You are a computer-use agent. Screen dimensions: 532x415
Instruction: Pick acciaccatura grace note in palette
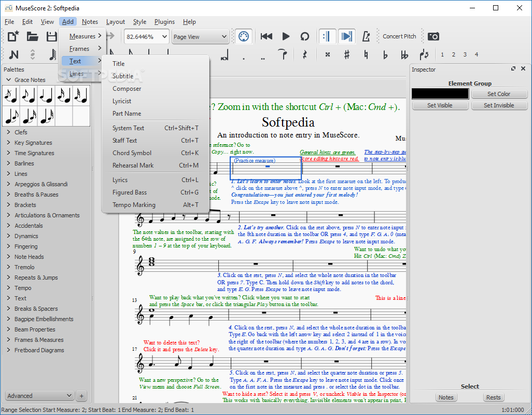pyautogui.click(x=11, y=95)
